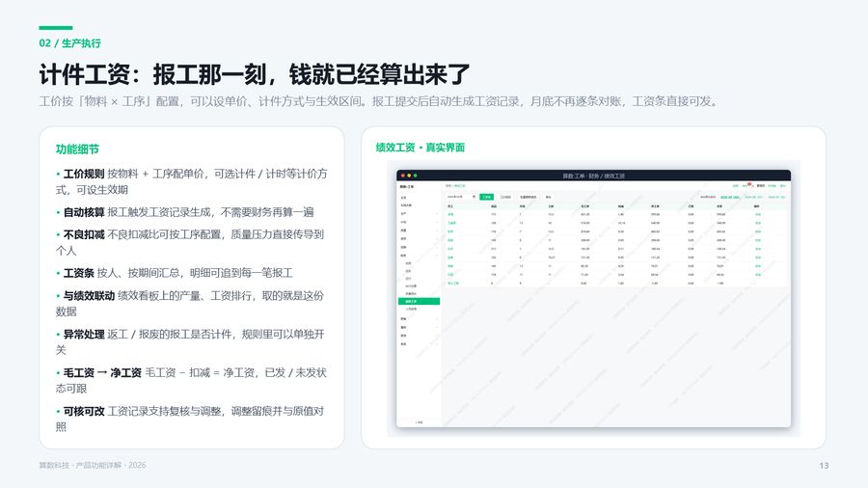The width and height of the screenshot is (868, 488).
Task: Click the 工资条 bullet
Action: coord(175,273)
